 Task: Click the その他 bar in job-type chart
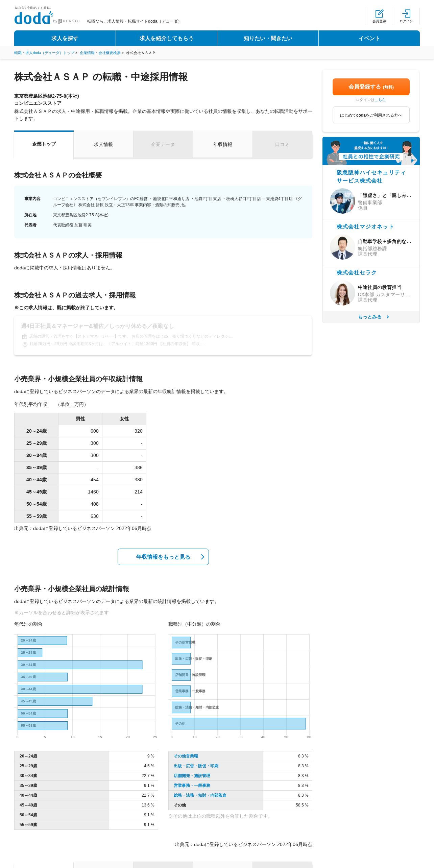(x=239, y=723)
